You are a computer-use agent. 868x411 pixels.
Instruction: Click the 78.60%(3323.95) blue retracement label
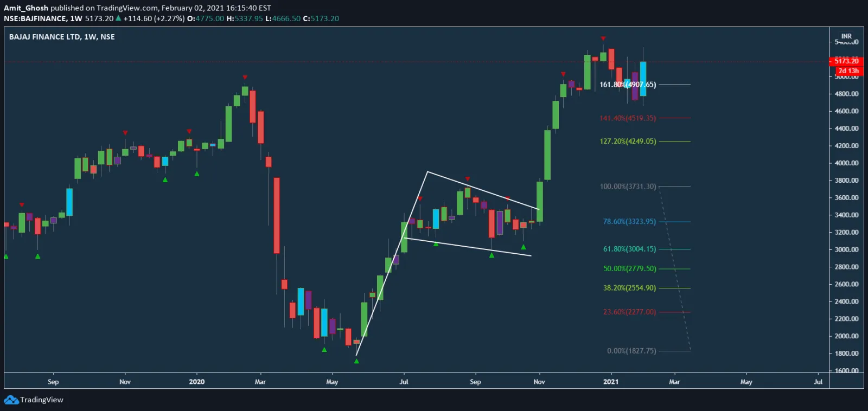[x=629, y=222]
